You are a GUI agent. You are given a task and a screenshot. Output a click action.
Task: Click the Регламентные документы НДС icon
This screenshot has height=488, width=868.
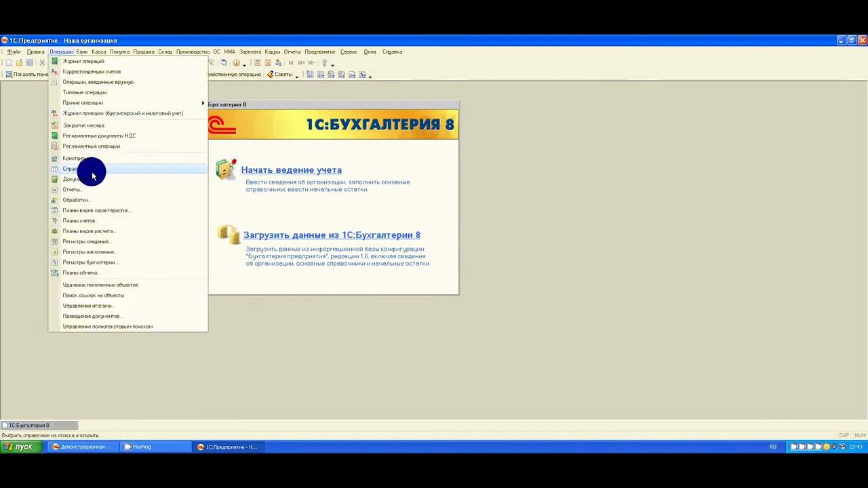(x=55, y=136)
